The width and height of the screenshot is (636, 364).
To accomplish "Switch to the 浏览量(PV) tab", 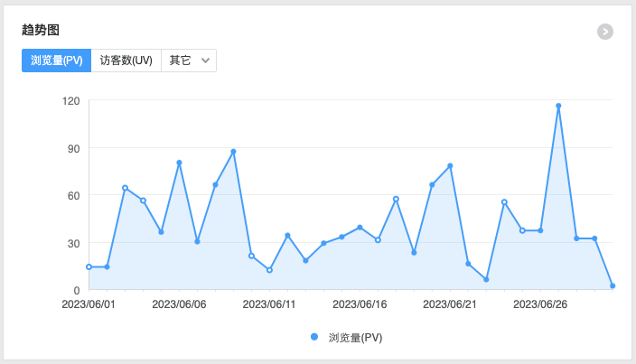I will [57, 61].
